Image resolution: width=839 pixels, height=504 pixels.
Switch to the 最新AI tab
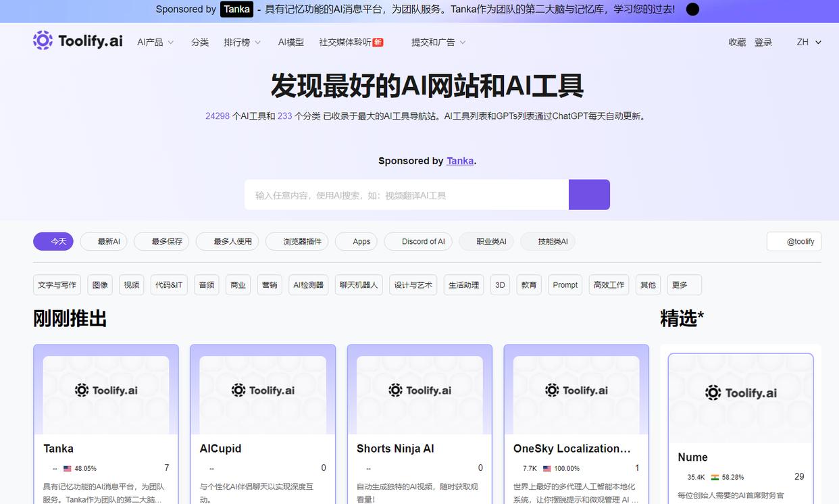coord(103,241)
